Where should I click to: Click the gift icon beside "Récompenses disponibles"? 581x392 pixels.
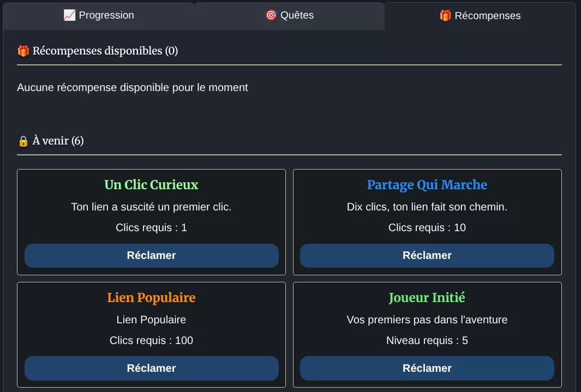pyautogui.click(x=23, y=51)
